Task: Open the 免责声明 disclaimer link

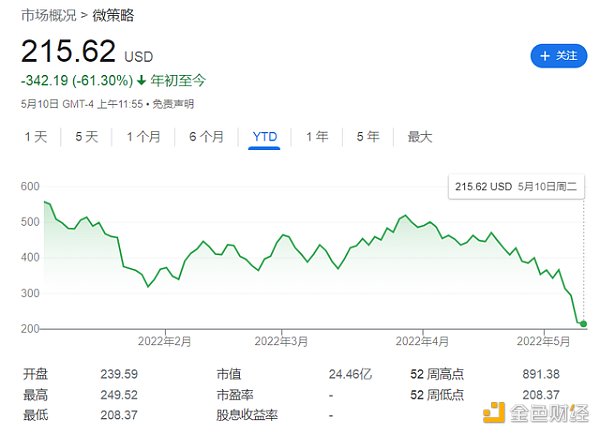Action: pyautogui.click(x=171, y=103)
